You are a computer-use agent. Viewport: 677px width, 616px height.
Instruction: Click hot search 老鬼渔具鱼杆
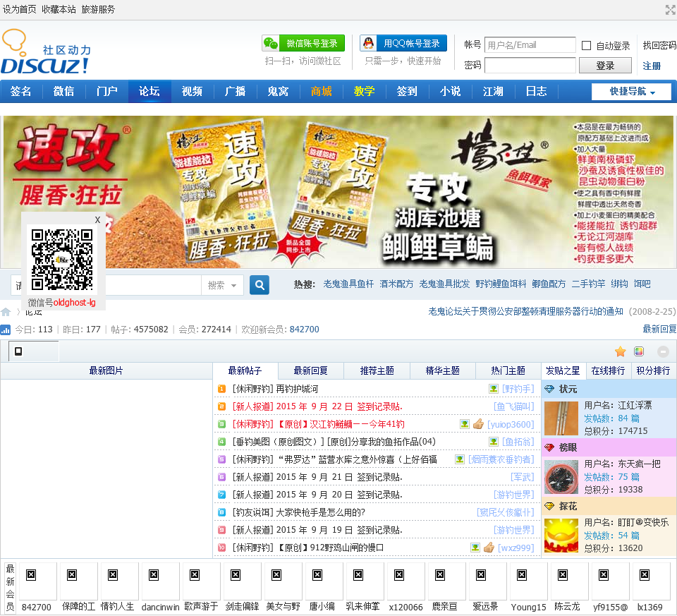click(x=348, y=284)
